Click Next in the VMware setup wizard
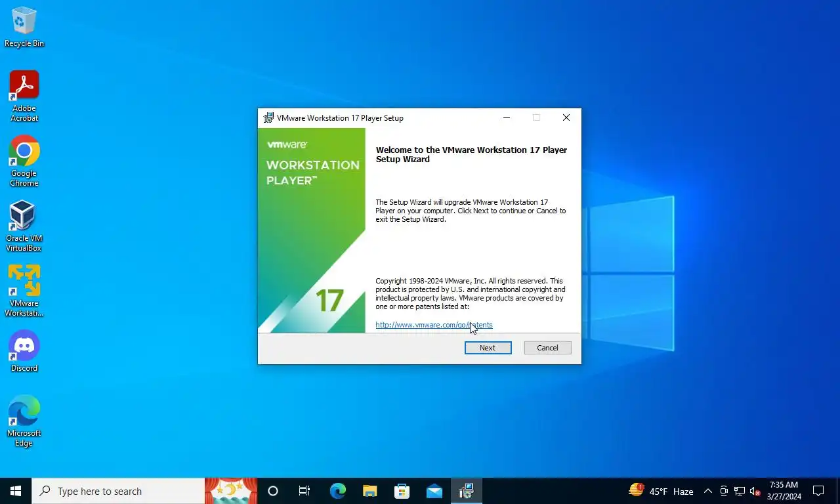Screen dimensions: 840x504 tap(488, 348)
